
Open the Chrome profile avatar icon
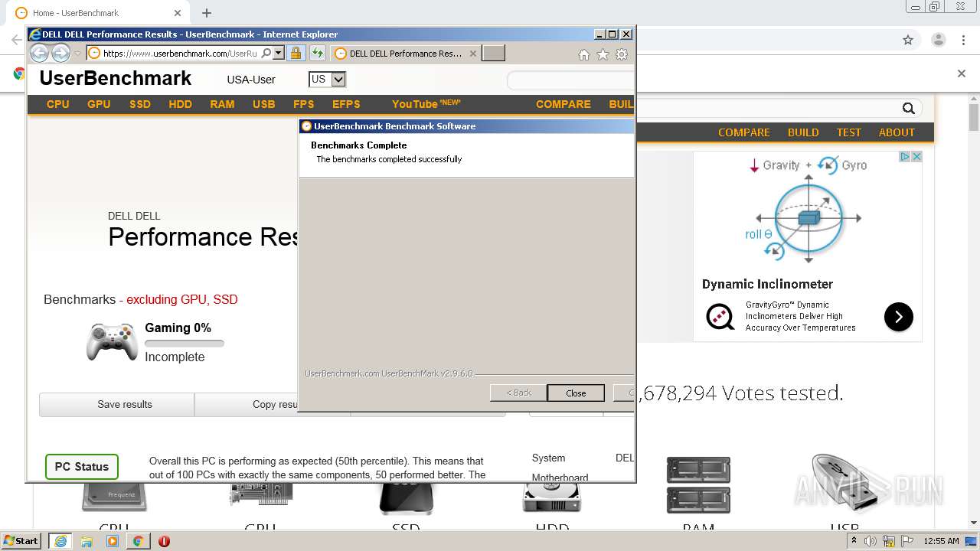tap(938, 40)
